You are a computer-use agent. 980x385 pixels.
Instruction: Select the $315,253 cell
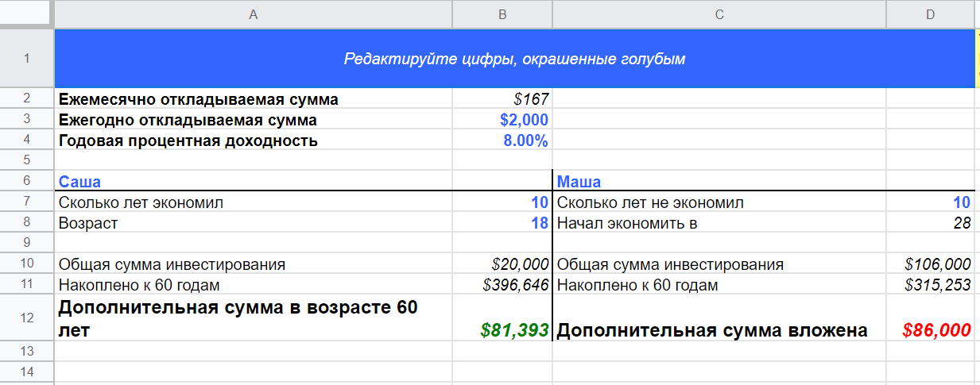click(x=930, y=285)
